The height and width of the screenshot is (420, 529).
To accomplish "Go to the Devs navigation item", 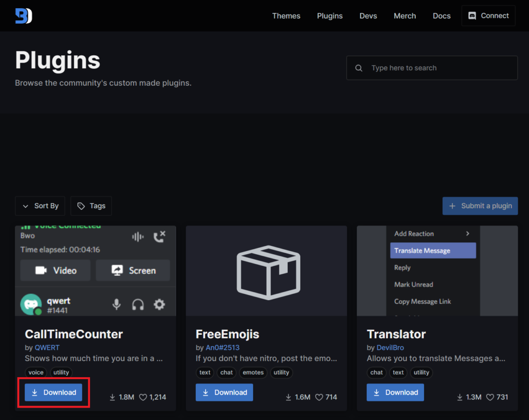I will (368, 16).
